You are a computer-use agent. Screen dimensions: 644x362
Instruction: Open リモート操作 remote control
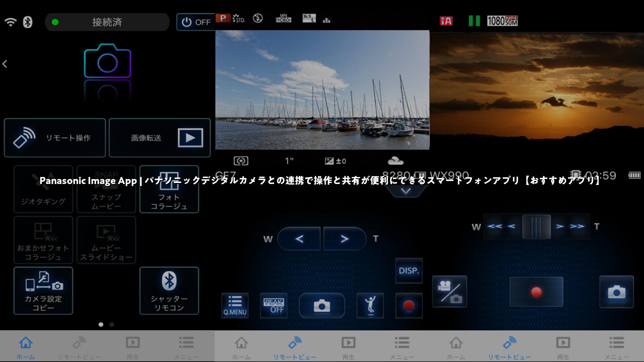55,138
